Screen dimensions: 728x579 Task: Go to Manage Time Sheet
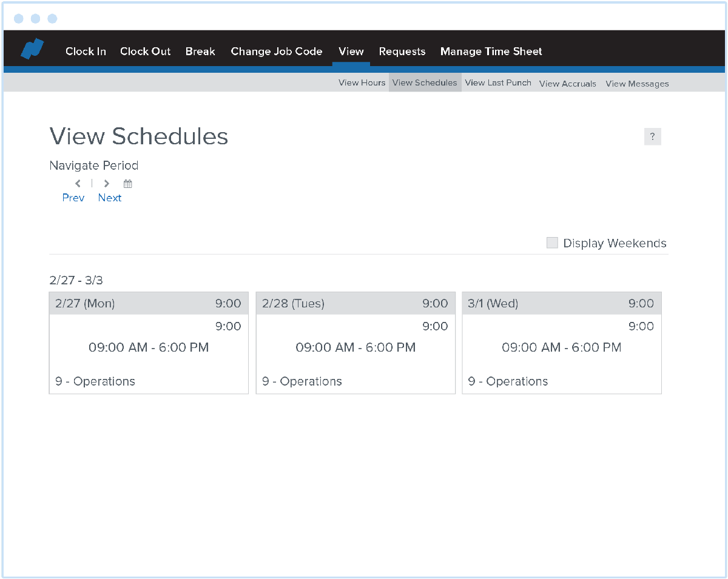[491, 52]
